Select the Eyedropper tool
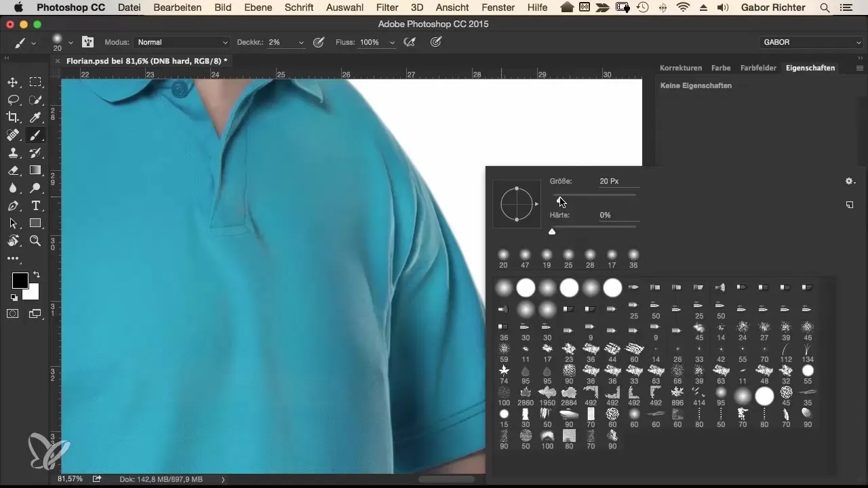The height and width of the screenshot is (488, 868). click(35, 118)
